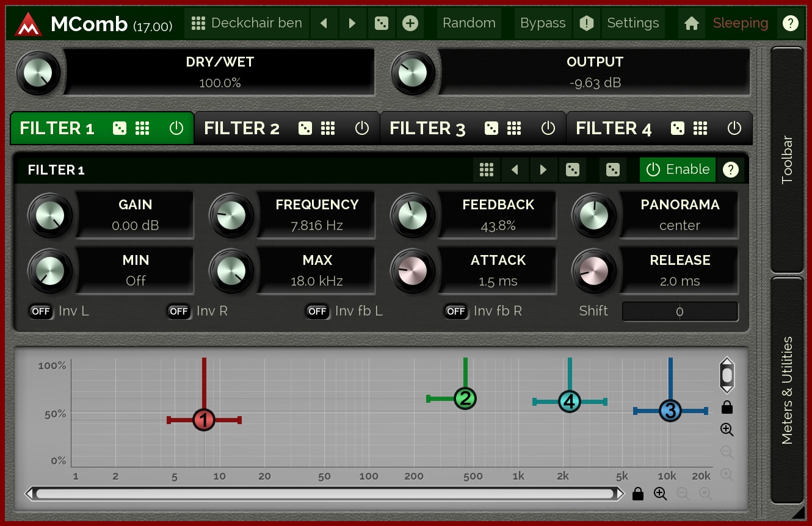Click the Feedback knob
This screenshot has width=812, height=526.
[x=412, y=215]
